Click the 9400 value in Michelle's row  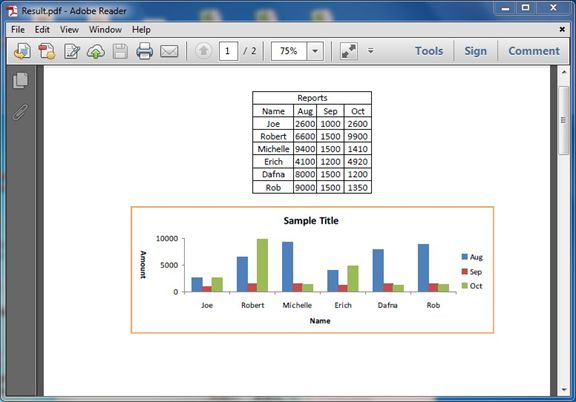point(305,149)
